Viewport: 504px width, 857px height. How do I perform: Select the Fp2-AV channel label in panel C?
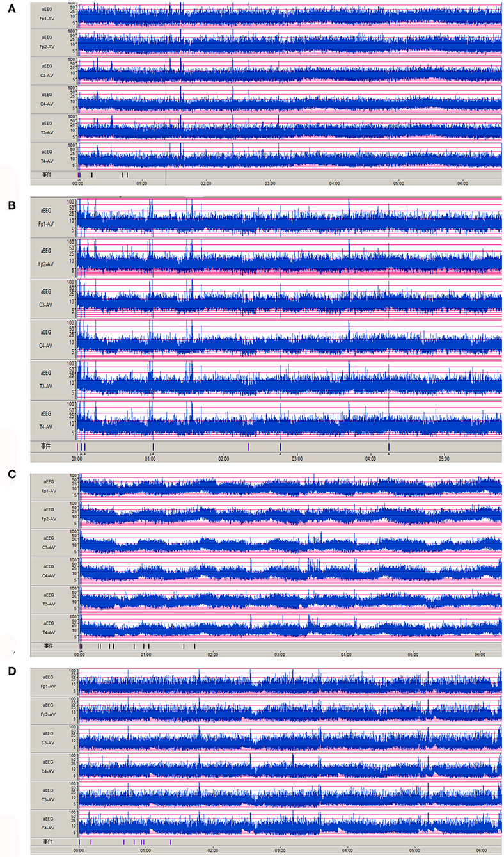click(50, 518)
